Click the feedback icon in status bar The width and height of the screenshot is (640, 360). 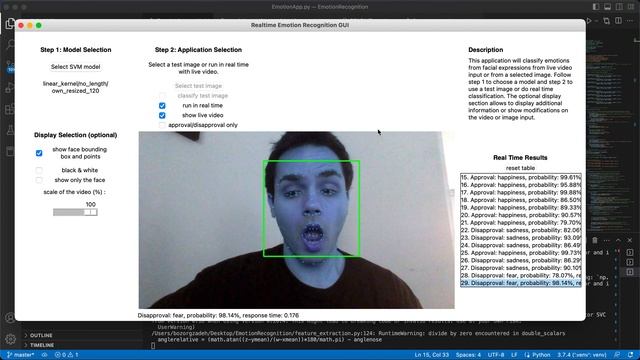click(x=617, y=355)
